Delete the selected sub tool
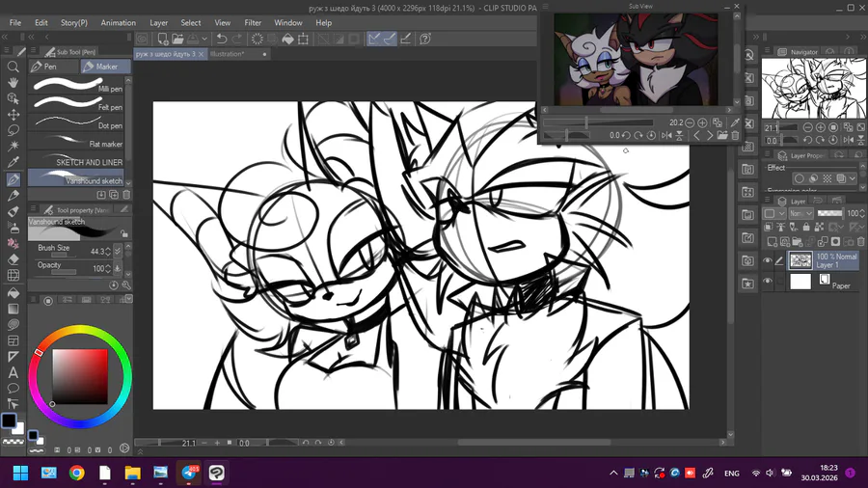Viewport: 868px width, 488px height. (x=126, y=195)
